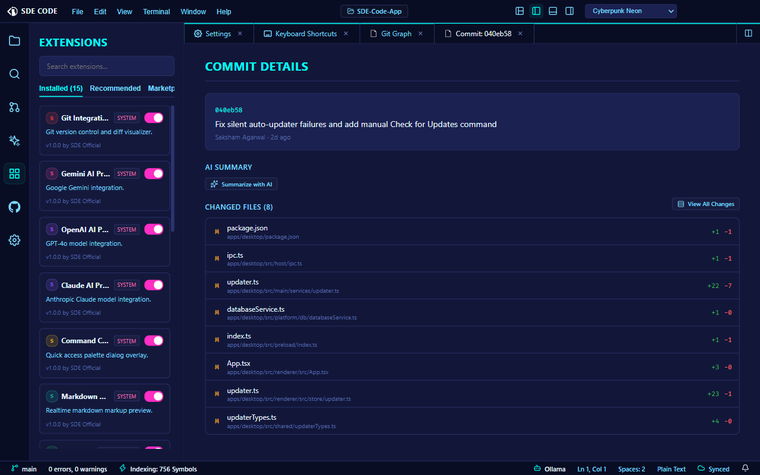The width and height of the screenshot is (760, 475).
Task: Click View All Changes button
Action: tap(705, 204)
